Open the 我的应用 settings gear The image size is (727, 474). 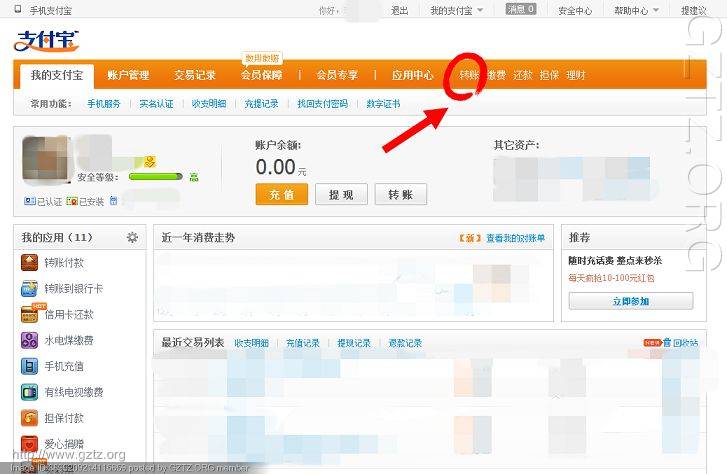coord(132,237)
